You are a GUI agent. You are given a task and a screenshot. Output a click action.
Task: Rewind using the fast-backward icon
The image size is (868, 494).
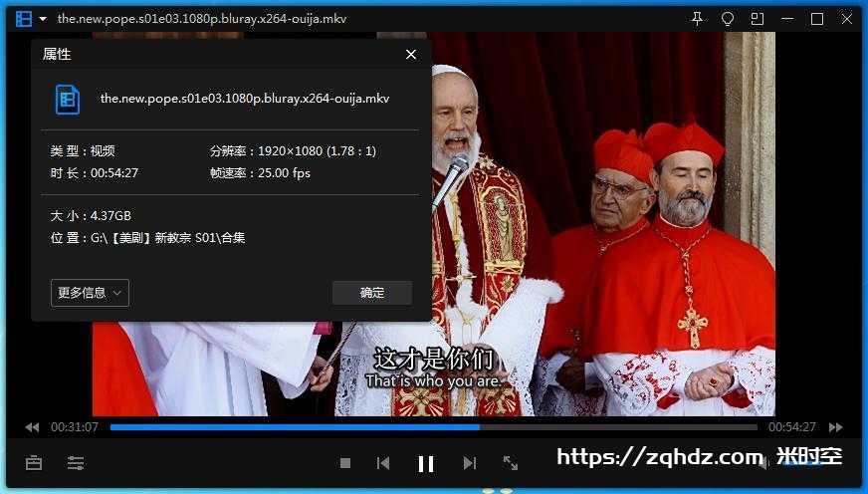coord(32,427)
